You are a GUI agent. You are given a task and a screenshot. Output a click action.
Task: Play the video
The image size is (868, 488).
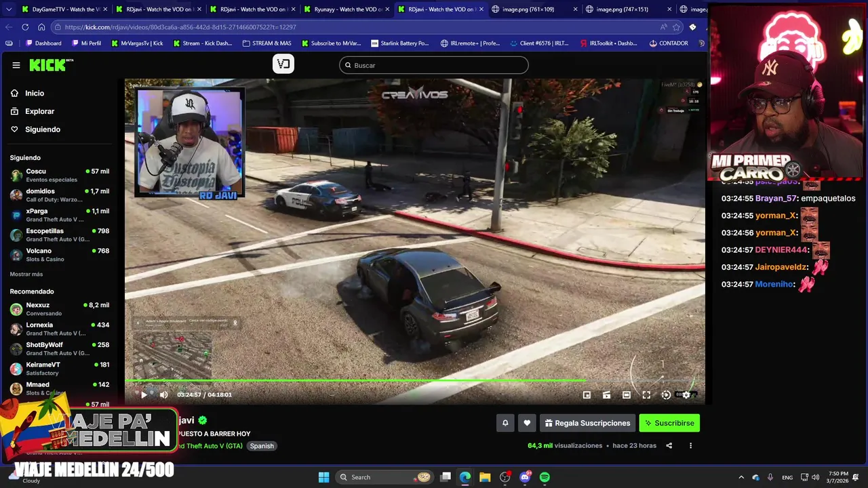pyautogui.click(x=144, y=394)
